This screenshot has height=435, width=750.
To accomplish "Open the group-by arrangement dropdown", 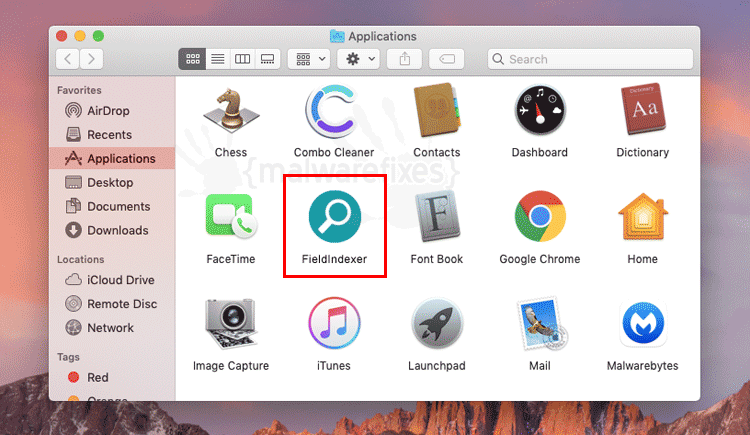I will pos(309,59).
